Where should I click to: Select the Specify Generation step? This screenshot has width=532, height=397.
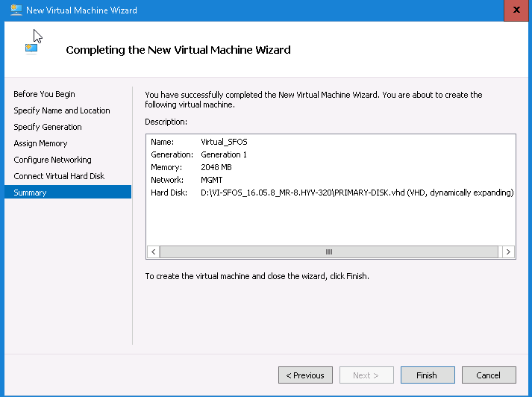(48, 127)
